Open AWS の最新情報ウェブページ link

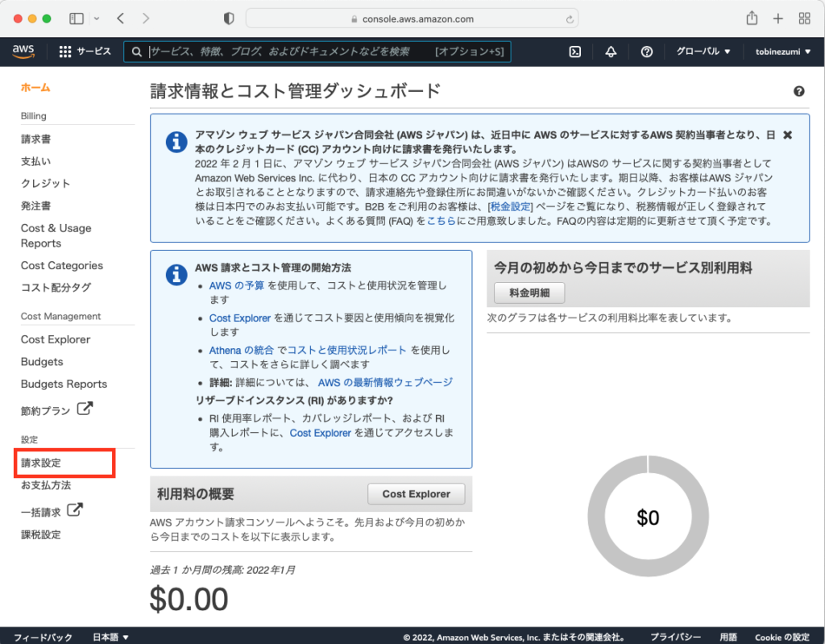(385, 382)
